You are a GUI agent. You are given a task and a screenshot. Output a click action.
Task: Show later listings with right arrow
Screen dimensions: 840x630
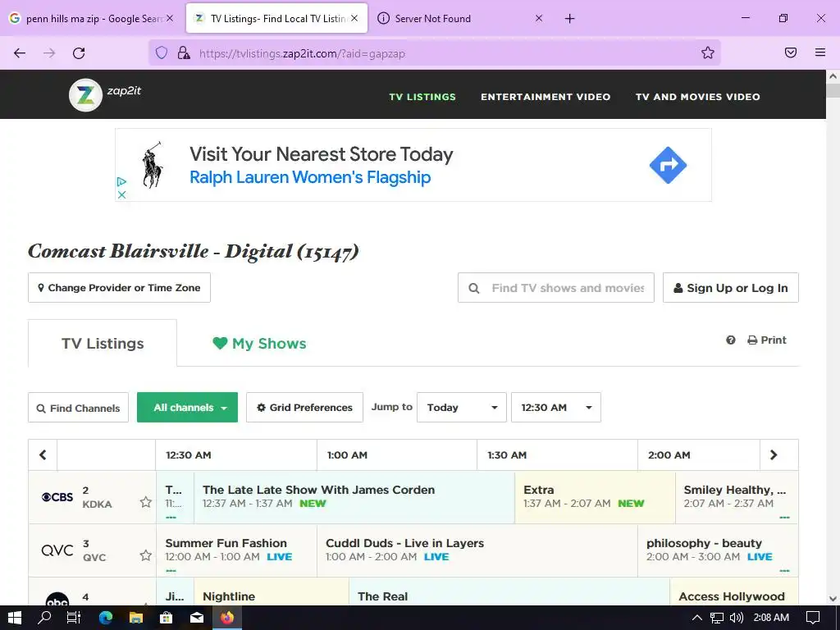click(x=774, y=454)
